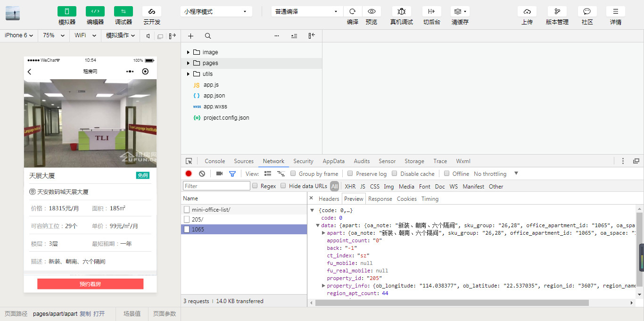The width and height of the screenshot is (644, 321).
Task: Toggle the Offline checkbox
Action: (x=447, y=173)
